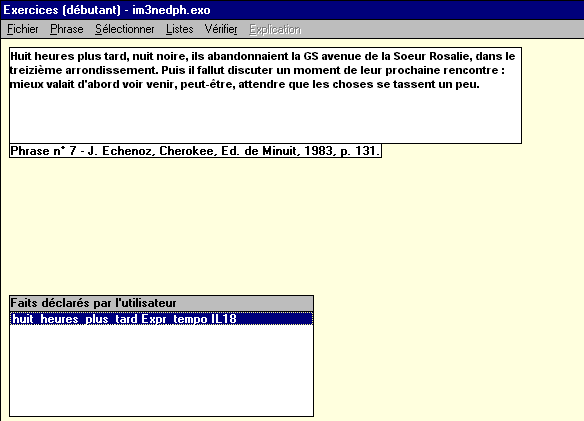The height and width of the screenshot is (421, 584).
Task: Open the Listes menu
Action: (x=180, y=29)
